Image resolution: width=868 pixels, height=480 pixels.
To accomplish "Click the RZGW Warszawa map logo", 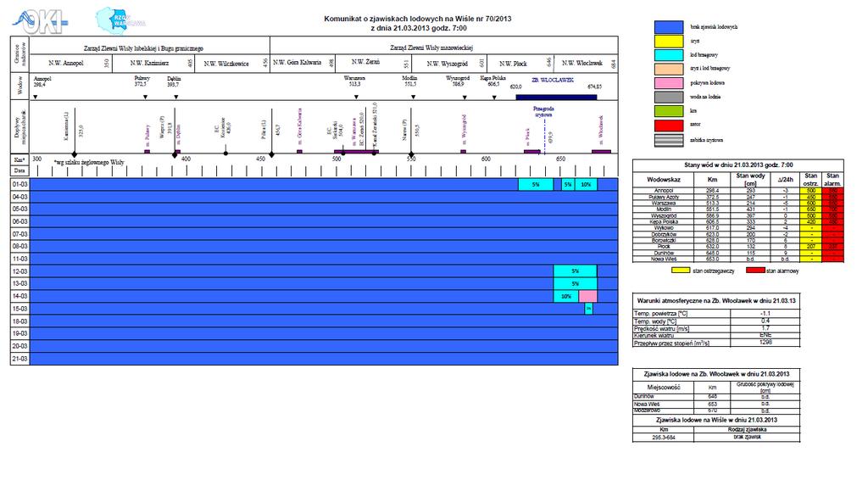I will [x=120, y=21].
